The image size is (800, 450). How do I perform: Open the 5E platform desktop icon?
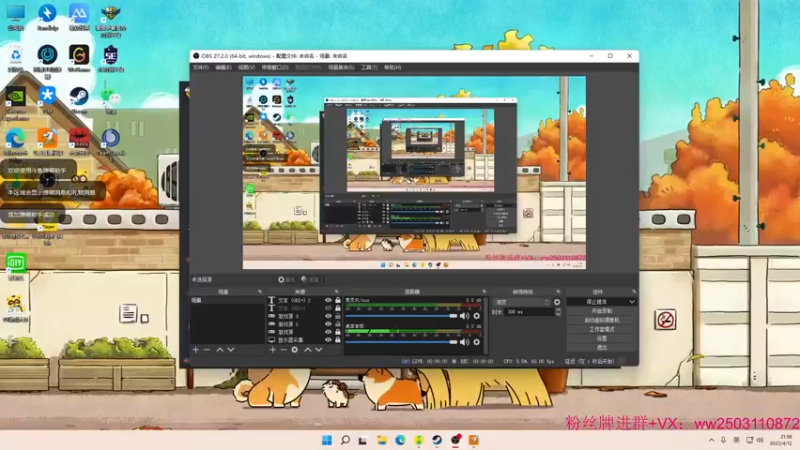pos(110,58)
